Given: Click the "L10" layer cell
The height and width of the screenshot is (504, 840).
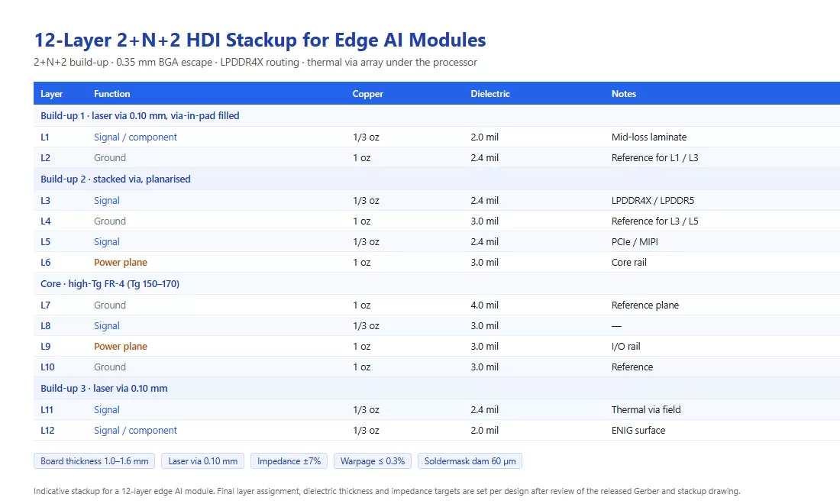Looking at the screenshot, I should (47, 367).
